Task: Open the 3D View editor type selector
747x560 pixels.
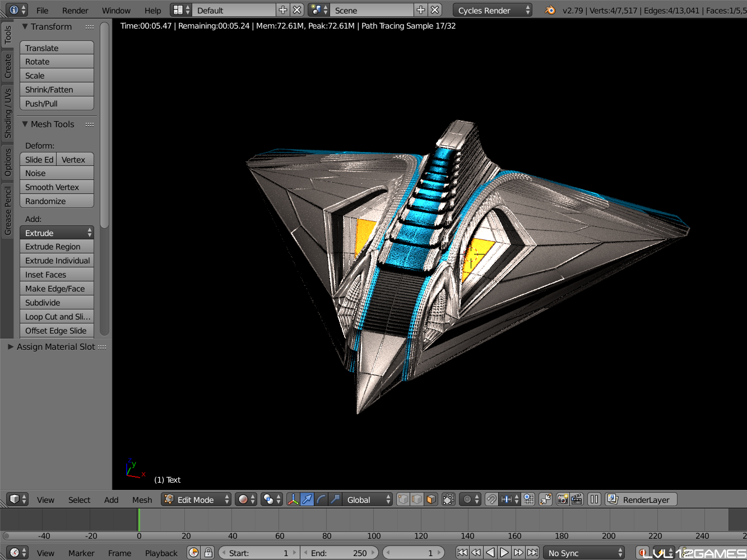Action: [17, 499]
